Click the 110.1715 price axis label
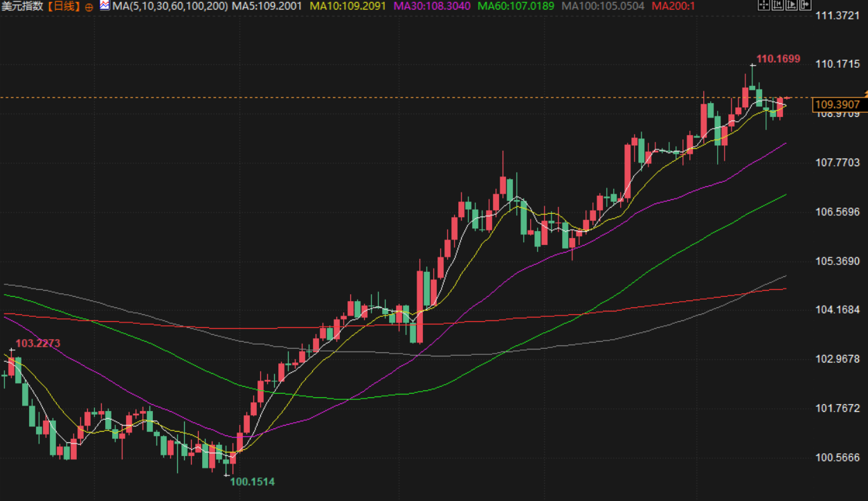This screenshot has height=501, width=868. tap(838, 64)
